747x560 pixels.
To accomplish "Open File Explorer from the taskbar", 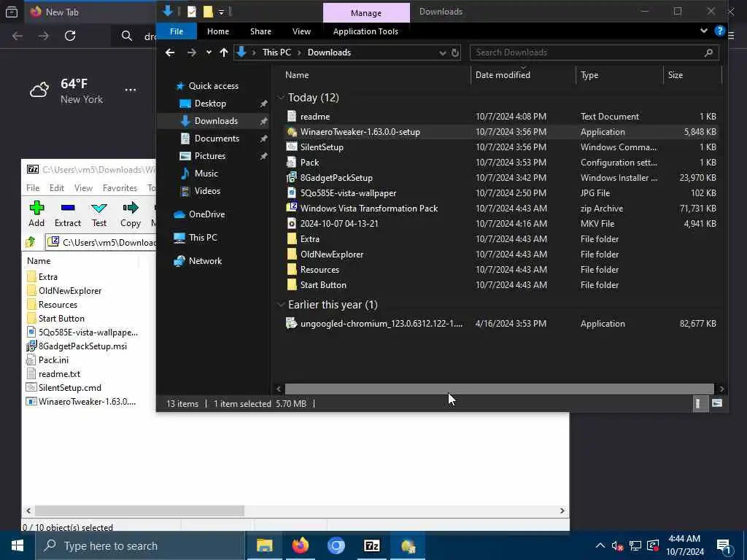I will [x=264, y=545].
